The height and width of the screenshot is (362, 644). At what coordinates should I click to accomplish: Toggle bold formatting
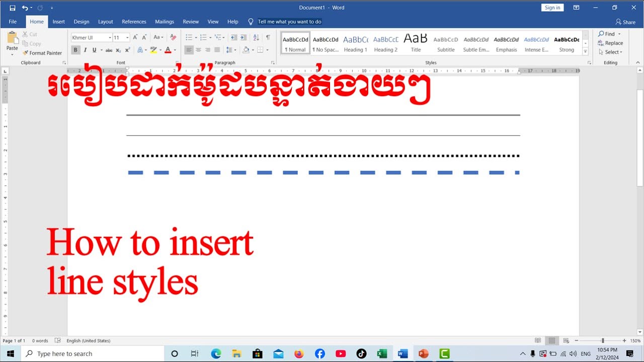pyautogui.click(x=75, y=50)
